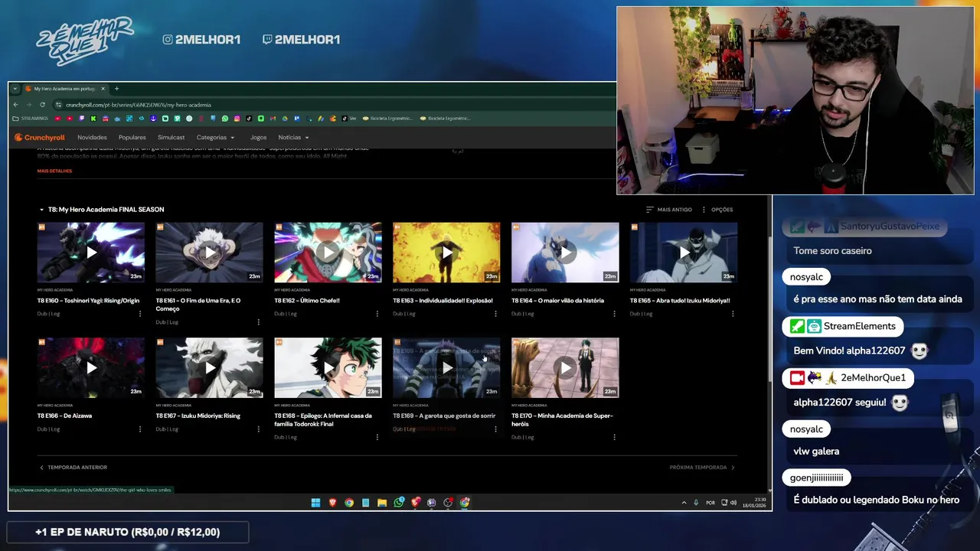
Task: Open E166 De Aizawa thumbnail
Action: pyautogui.click(x=91, y=367)
